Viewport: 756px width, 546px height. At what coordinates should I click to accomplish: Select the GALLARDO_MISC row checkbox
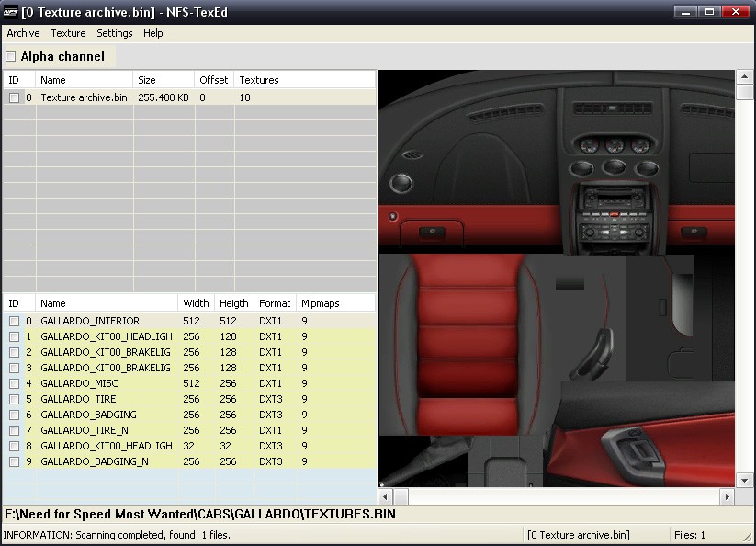(x=14, y=384)
